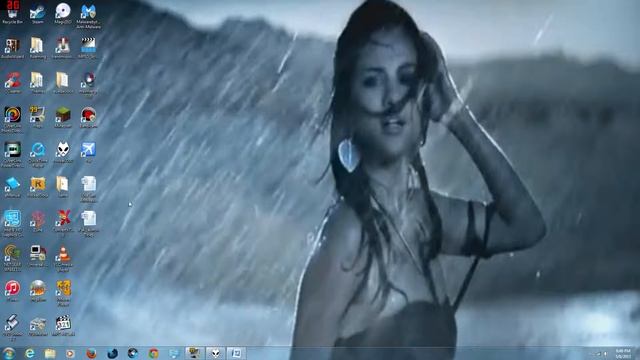Click the taskbar clock and date
640x360 pixels.
point(623,353)
